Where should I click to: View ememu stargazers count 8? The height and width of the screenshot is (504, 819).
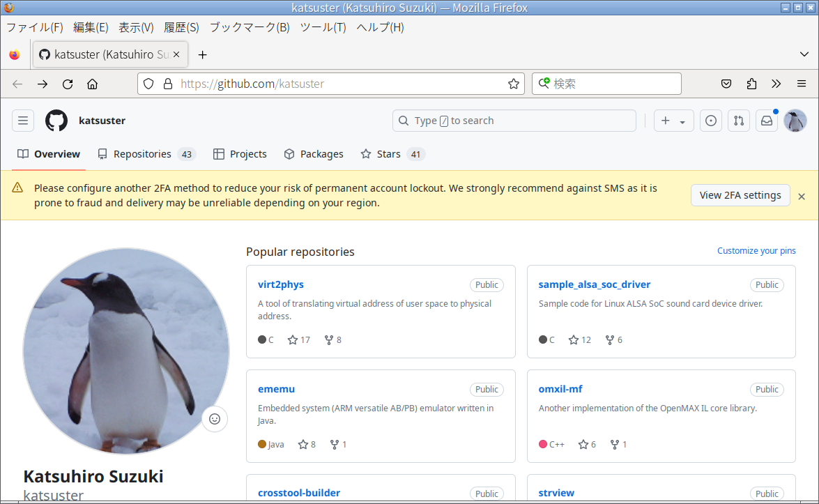307,445
